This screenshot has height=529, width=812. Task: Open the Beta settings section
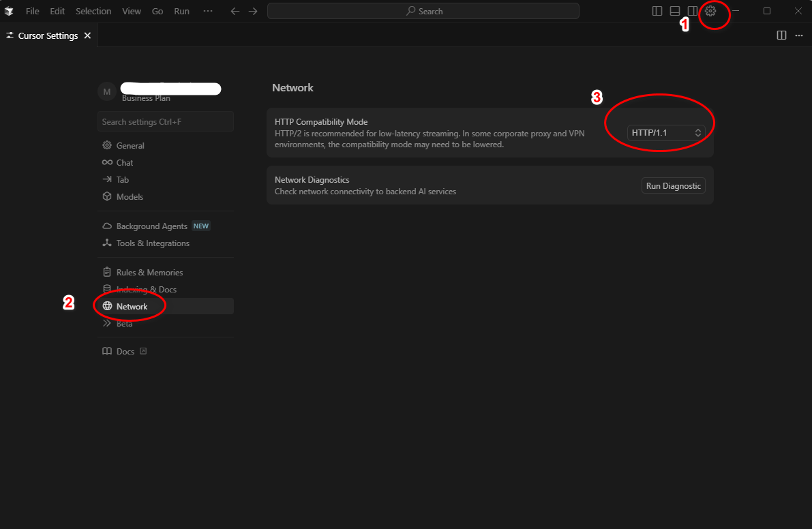tap(165, 324)
